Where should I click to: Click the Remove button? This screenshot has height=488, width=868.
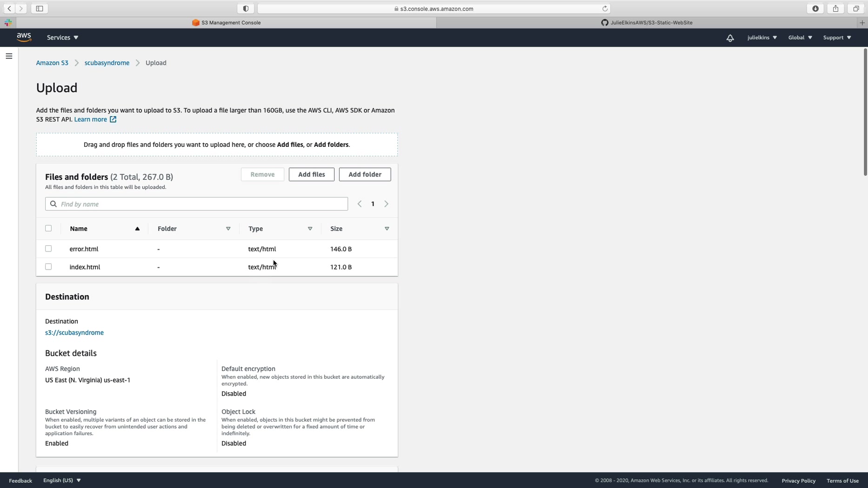(x=262, y=174)
